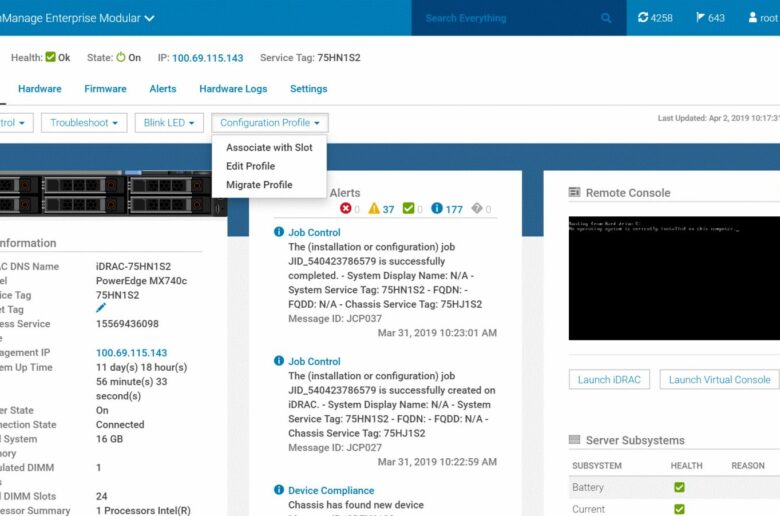Filter alerts by blue info icon 177
780x516 pixels.
pyautogui.click(x=437, y=208)
